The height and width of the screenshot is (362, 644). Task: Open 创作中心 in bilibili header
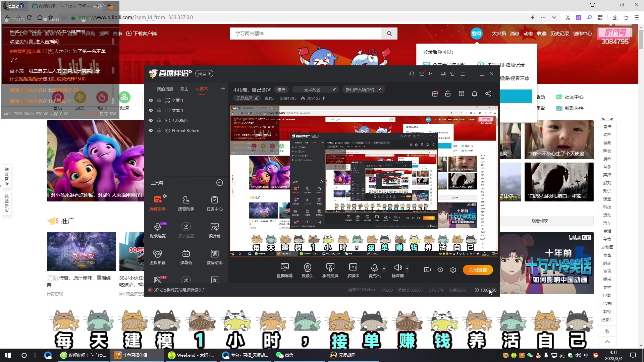(x=582, y=34)
